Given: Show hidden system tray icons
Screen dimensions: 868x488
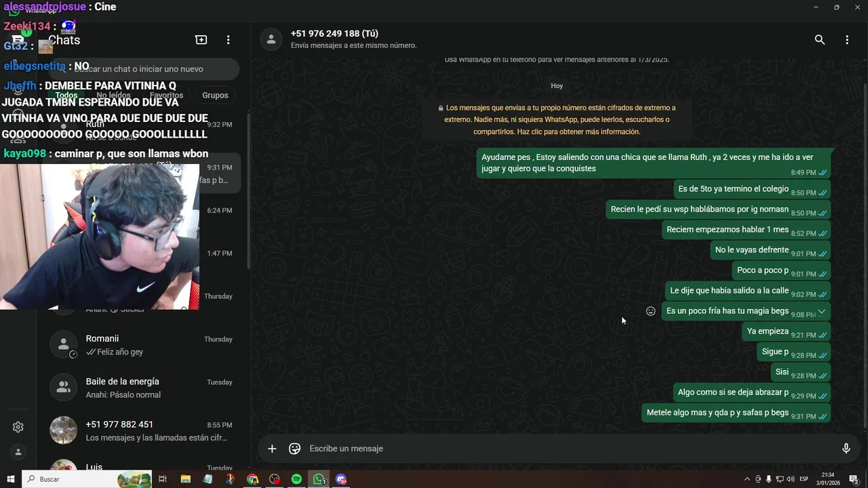Looking at the screenshot, I should pyautogui.click(x=747, y=479).
